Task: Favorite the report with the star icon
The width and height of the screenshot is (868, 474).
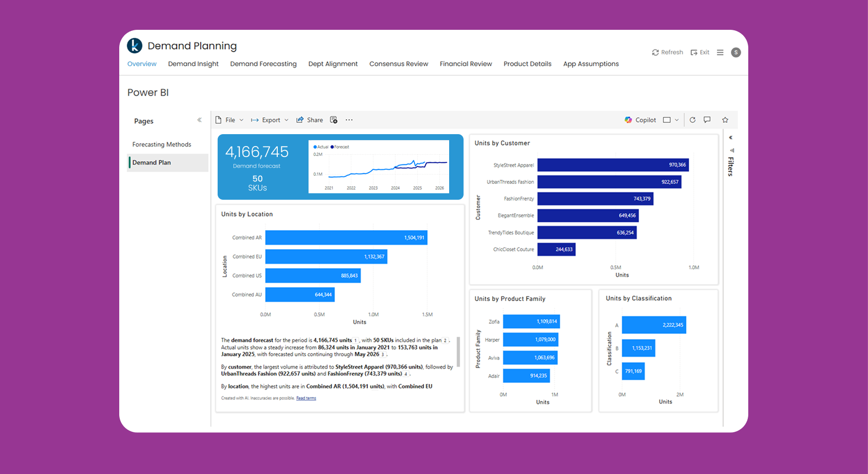Action: pyautogui.click(x=725, y=120)
